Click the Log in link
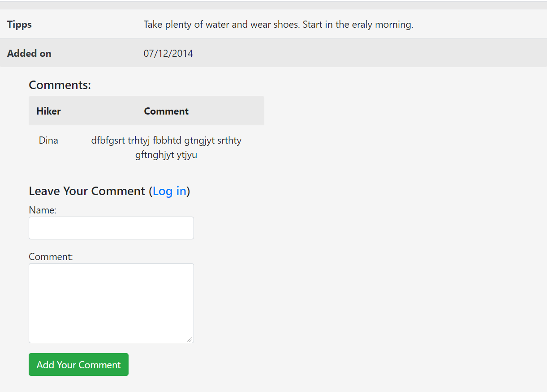Screen dimensions: 547x392 (x=169, y=191)
